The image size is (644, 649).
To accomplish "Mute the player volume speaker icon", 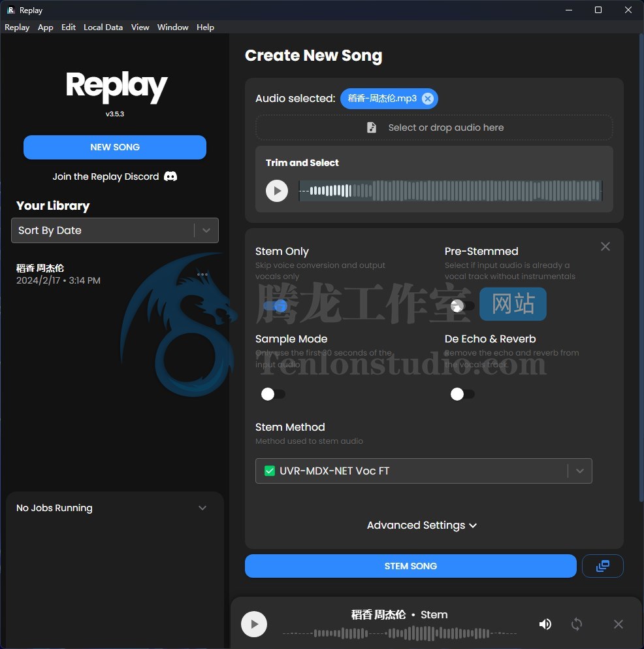I will (x=545, y=624).
